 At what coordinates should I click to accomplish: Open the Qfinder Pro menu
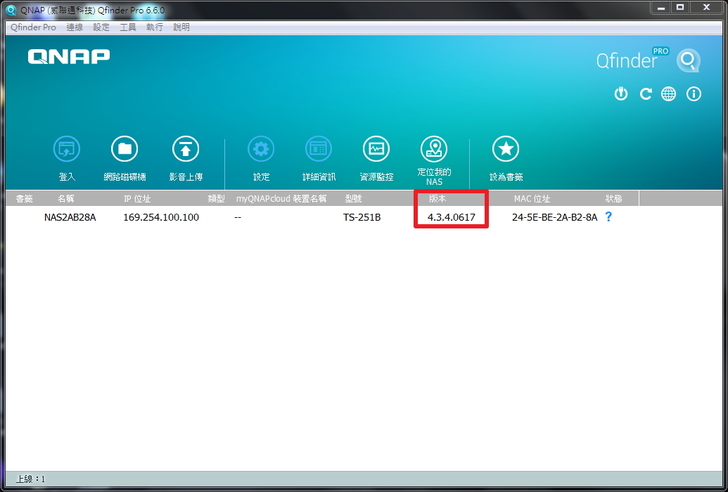click(x=33, y=27)
